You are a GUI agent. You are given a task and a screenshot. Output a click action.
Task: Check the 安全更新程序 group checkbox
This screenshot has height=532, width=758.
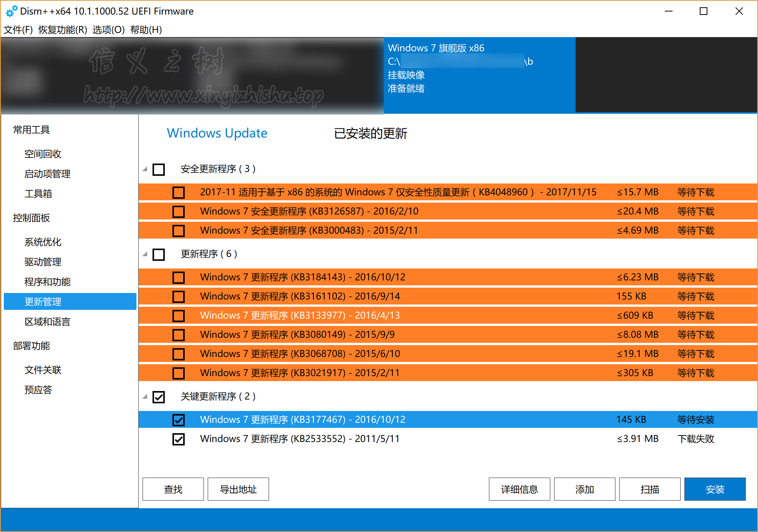159,169
